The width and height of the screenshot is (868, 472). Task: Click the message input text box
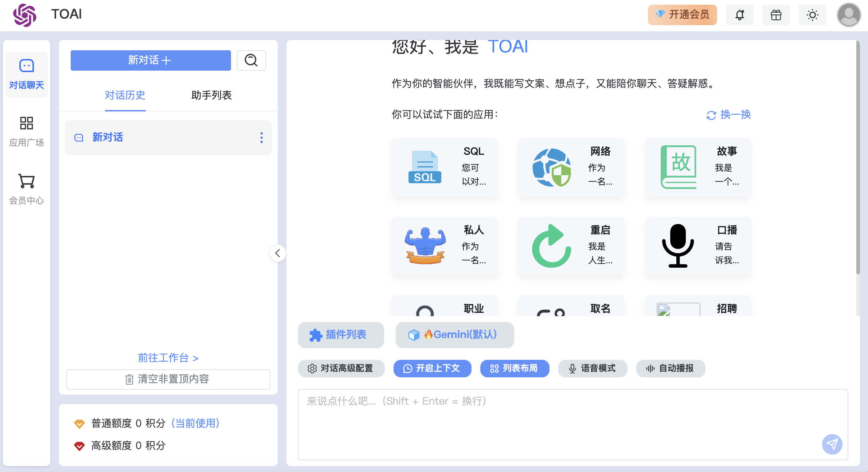coord(547,422)
